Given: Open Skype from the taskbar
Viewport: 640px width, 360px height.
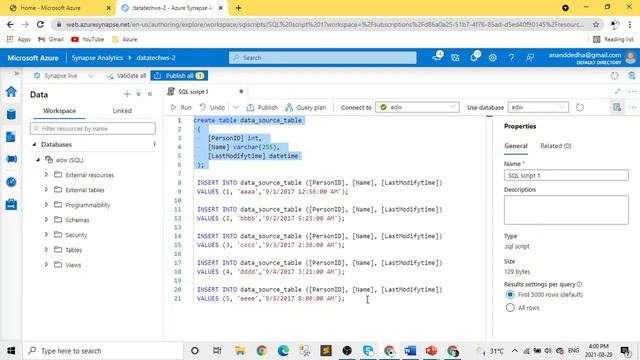Looking at the screenshot, I should point(368,351).
